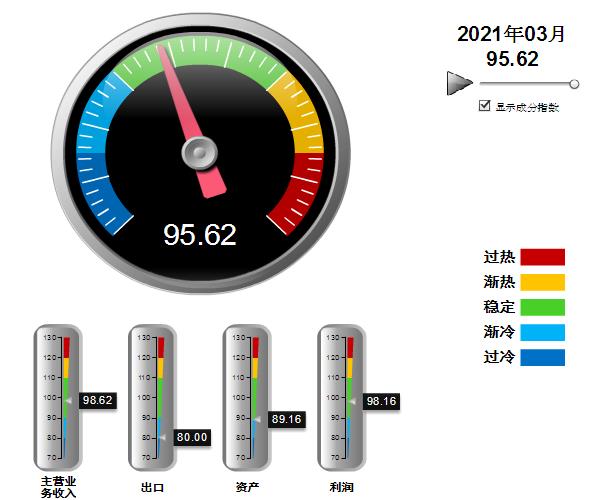The width and height of the screenshot is (605, 500).
Task: Select the 80.00 value tag
Action: 192,437
